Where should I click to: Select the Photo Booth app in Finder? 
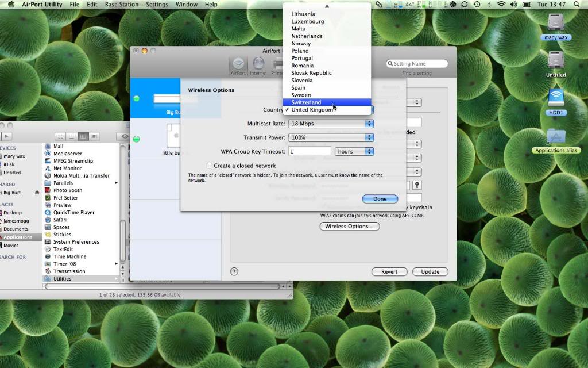pyautogui.click(x=68, y=190)
